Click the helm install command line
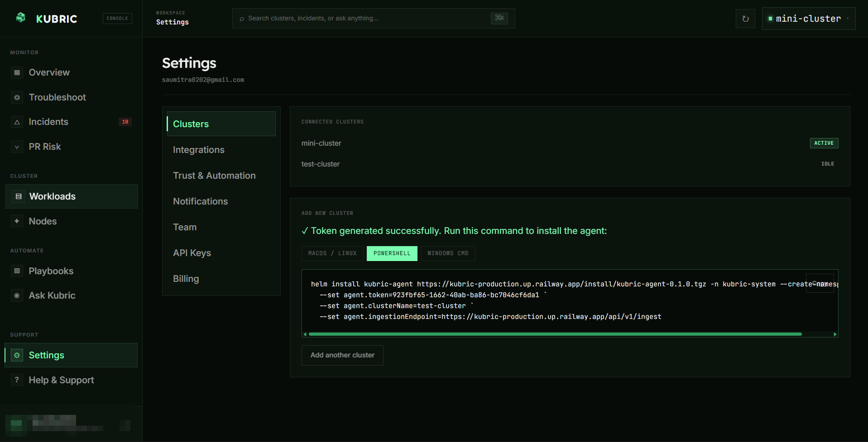This screenshot has width=868, height=442. pyautogui.click(x=574, y=284)
